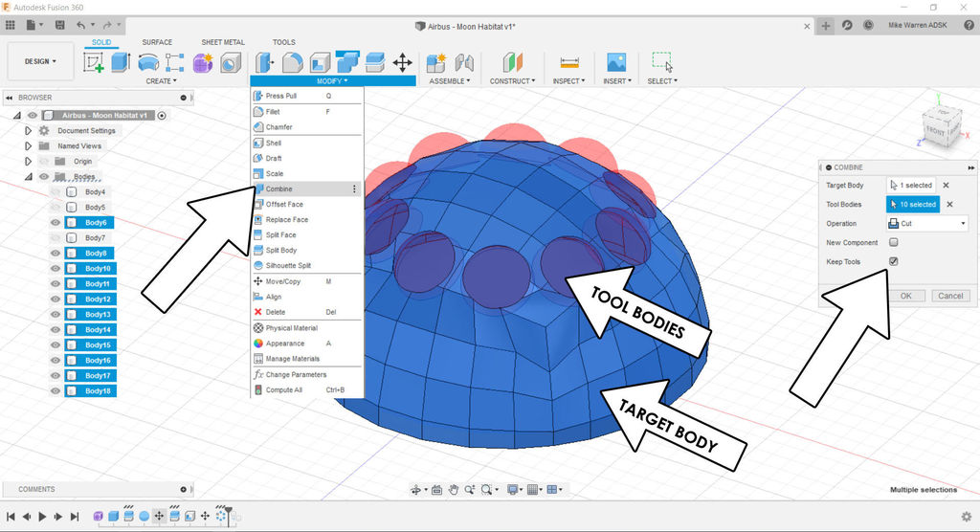The width and height of the screenshot is (980, 532).
Task: Click the Tool Bodies 10 selected button
Action: point(913,205)
